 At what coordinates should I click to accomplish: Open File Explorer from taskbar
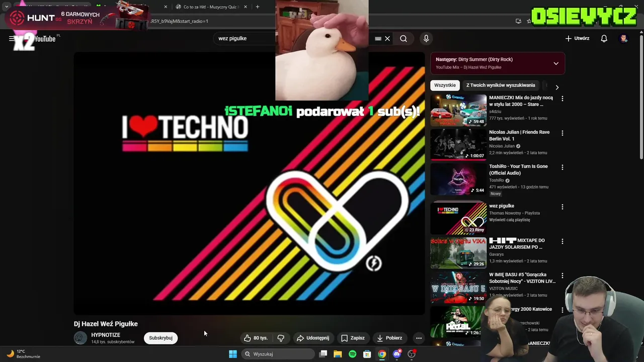click(x=338, y=354)
